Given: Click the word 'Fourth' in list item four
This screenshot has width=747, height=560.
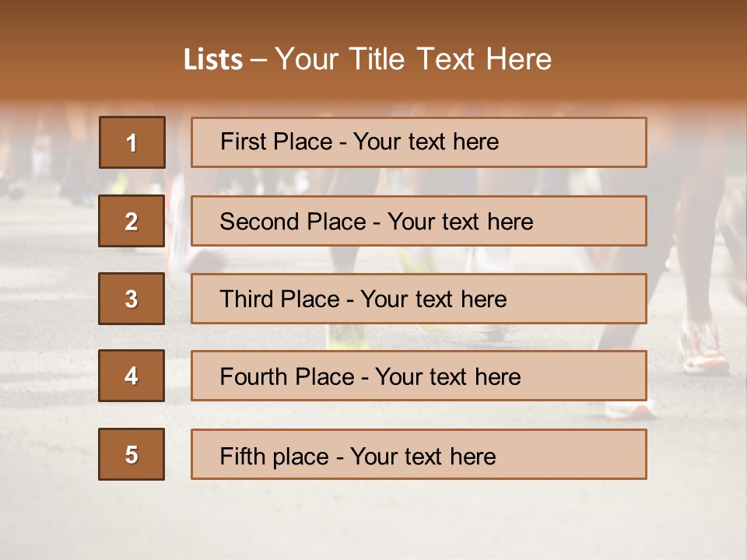Looking at the screenshot, I should pyautogui.click(x=254, y=377).
